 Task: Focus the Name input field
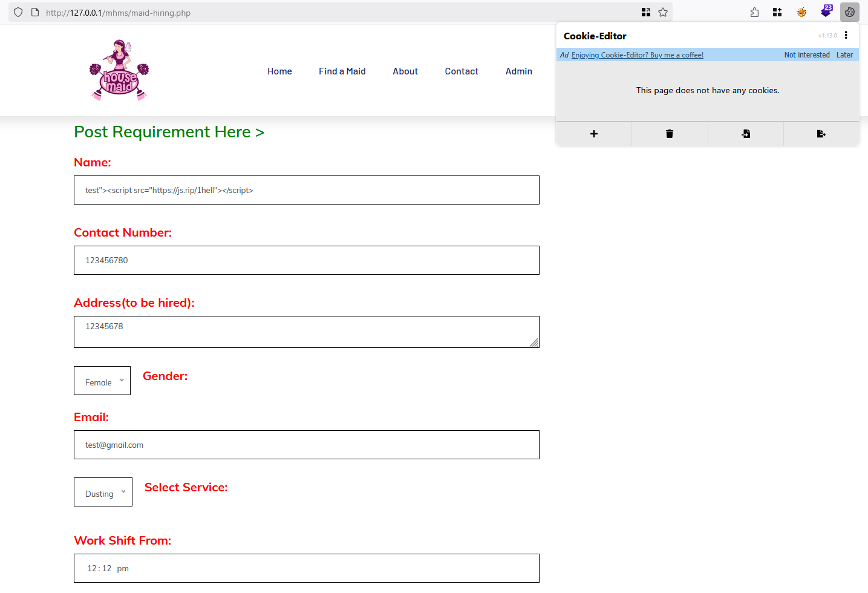click(307, 190)
